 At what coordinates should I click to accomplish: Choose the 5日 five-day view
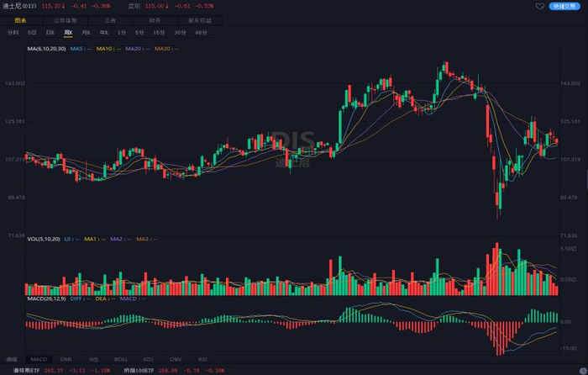pyautogui.click(x=32, y=32)
